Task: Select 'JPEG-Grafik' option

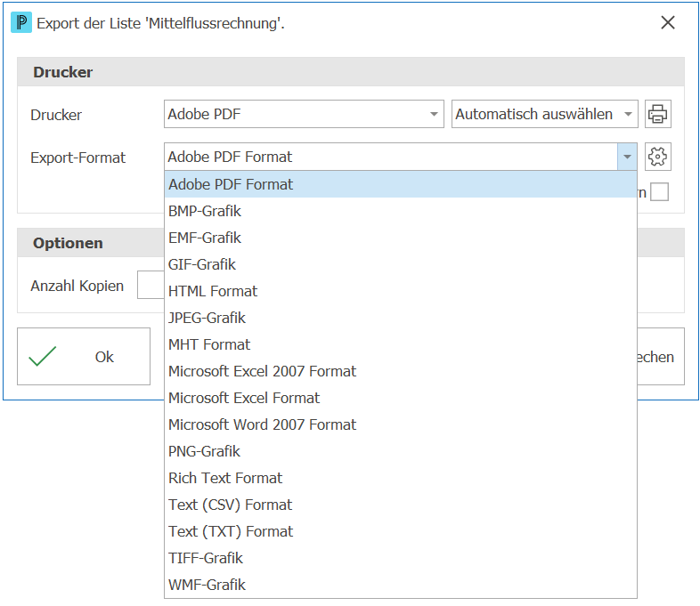Action: point(401,318)
